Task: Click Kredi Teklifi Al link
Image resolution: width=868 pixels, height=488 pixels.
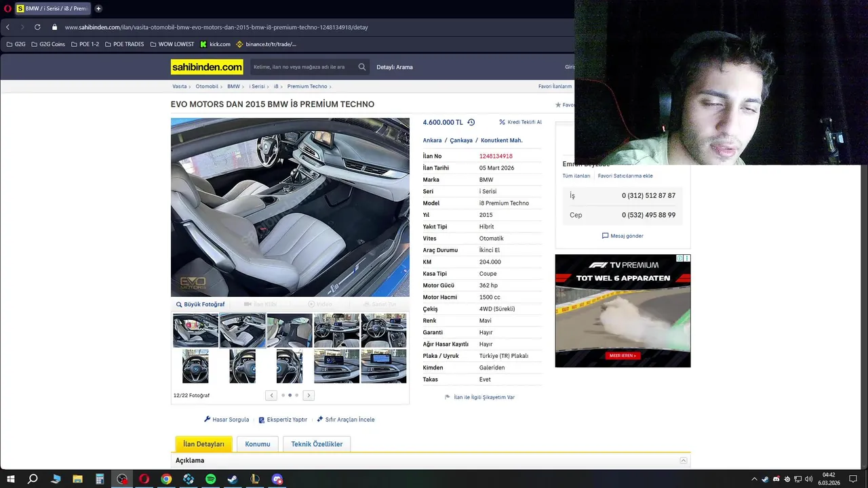Action: (x=520, y=122)
